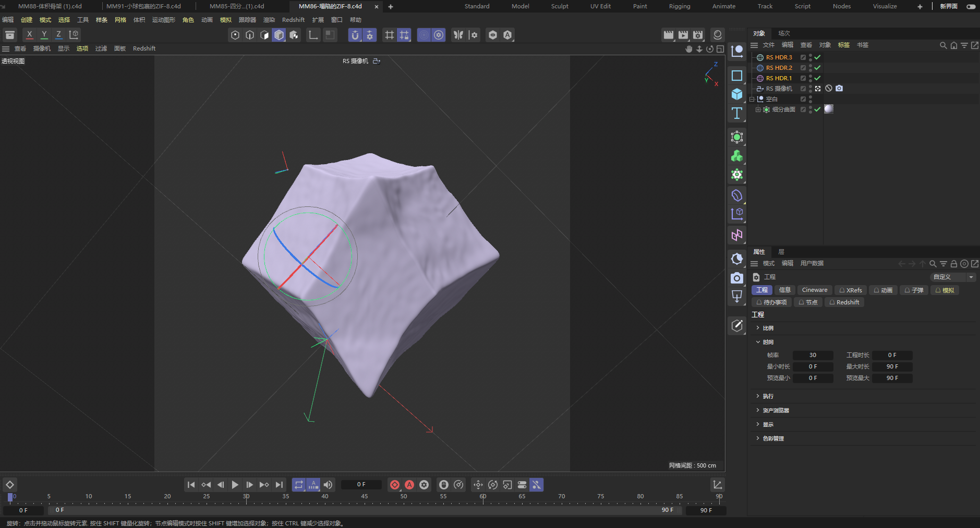The image size is (980, 528).
Task: Open the 运动图形 menu
Action: point(164,20)
